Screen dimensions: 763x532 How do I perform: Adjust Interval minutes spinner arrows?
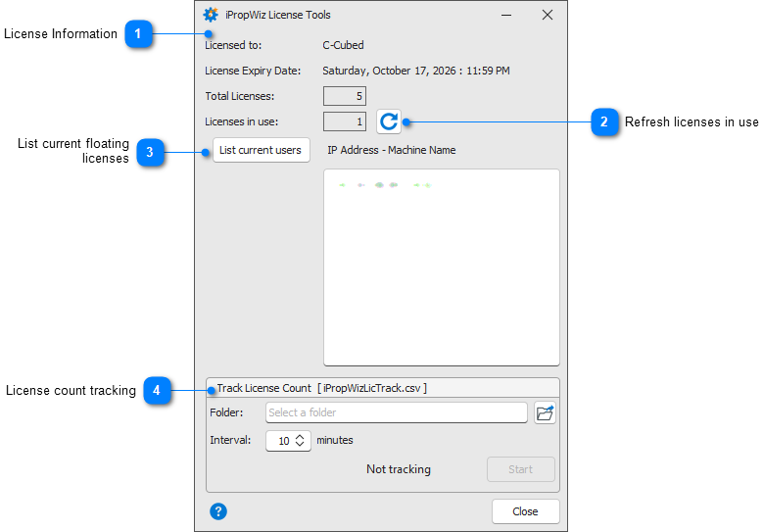coord(300,441)
